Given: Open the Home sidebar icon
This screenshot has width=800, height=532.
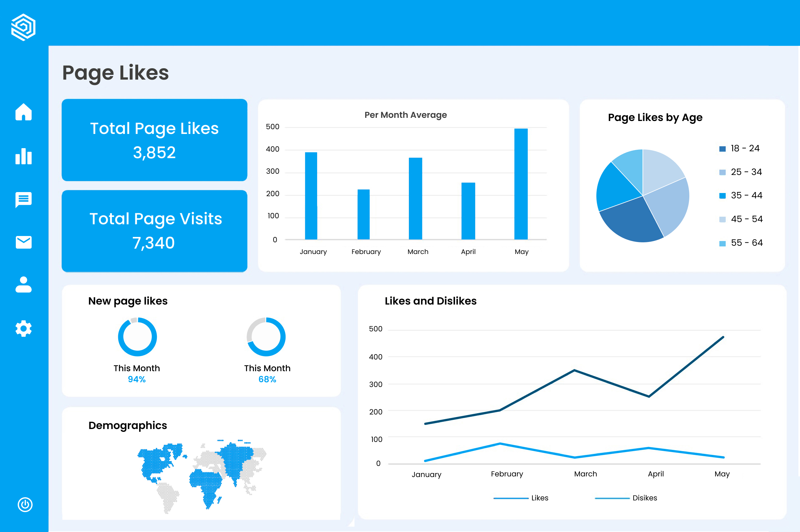Looking at the screenshot, I should 23,112.
